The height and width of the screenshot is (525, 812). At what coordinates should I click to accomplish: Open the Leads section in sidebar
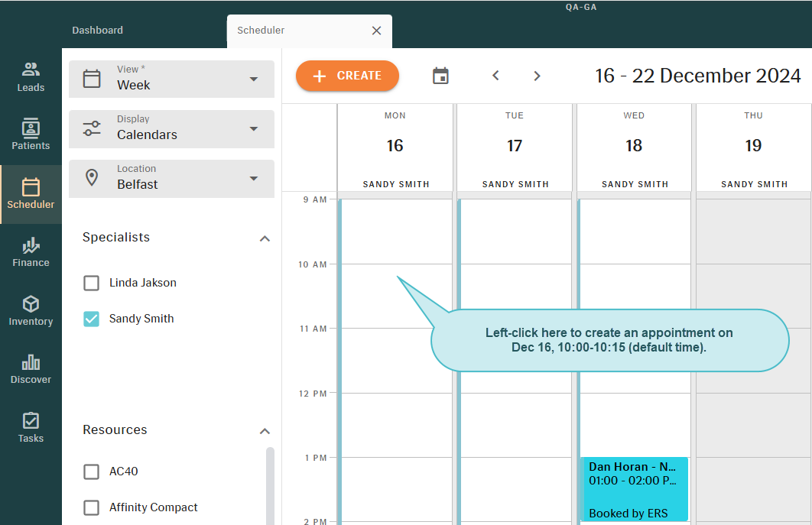click(x=31, y=77)
